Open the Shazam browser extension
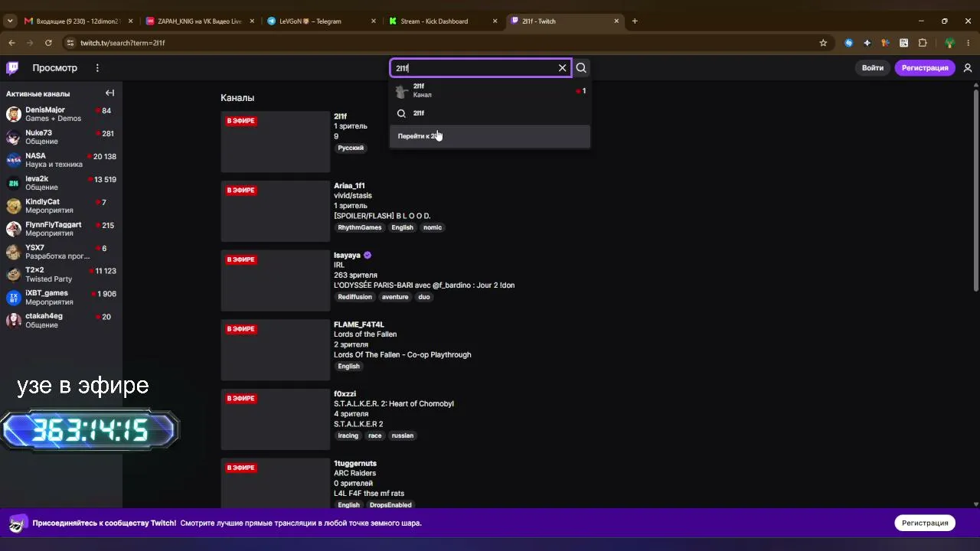 pyautogui.click(x=848, y=43)
